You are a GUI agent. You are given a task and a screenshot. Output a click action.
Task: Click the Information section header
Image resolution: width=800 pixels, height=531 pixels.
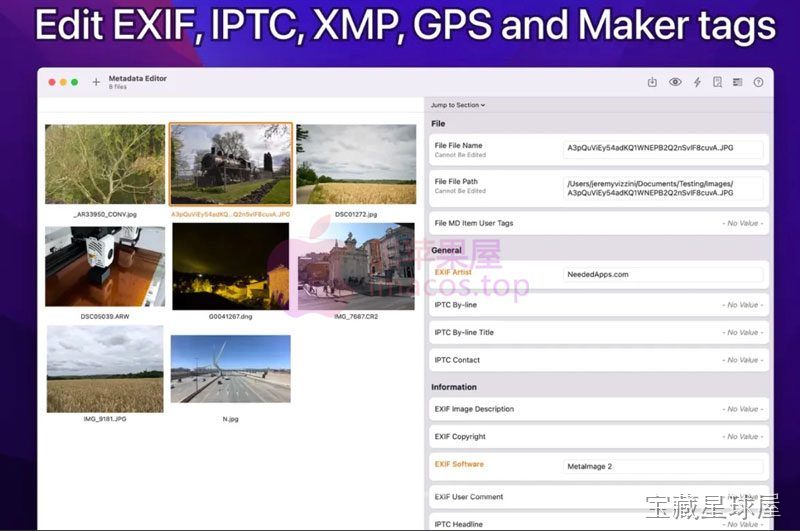(454, 387)
